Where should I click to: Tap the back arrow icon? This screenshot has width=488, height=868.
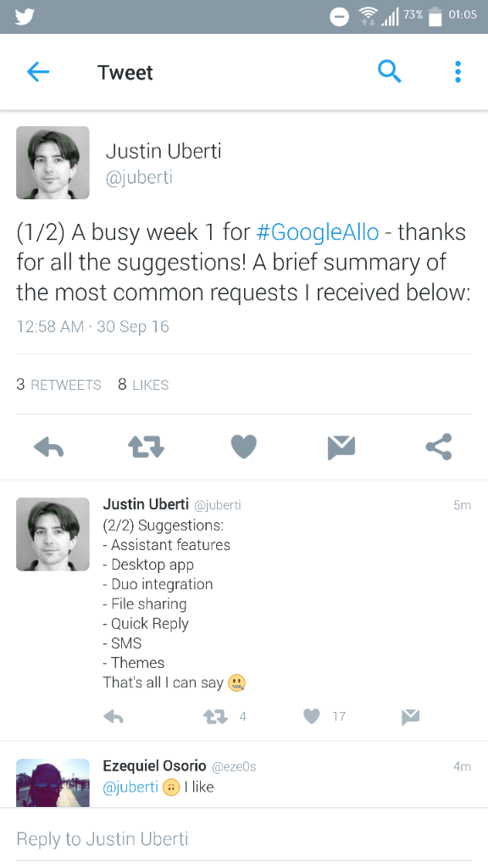point(38,72)
